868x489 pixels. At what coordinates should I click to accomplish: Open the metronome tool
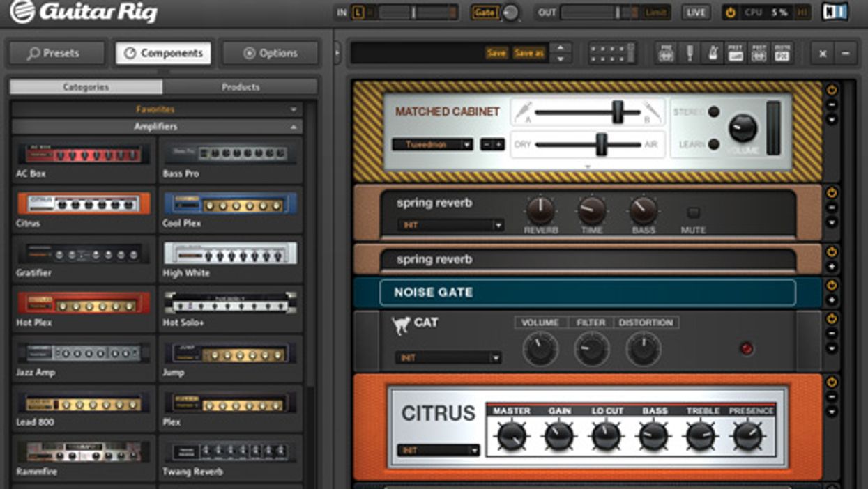713,54
